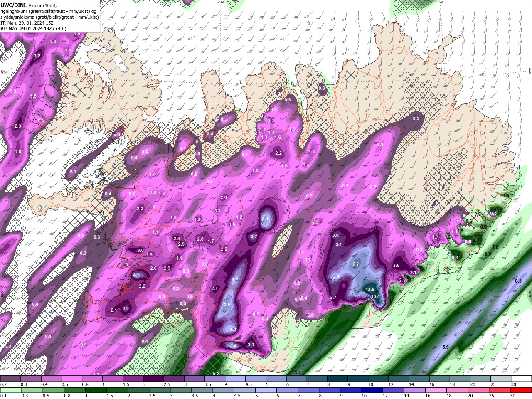Click the '3.7' snowfall value on the map
This screenshot has width=532, height=399.
click(254, 236)
